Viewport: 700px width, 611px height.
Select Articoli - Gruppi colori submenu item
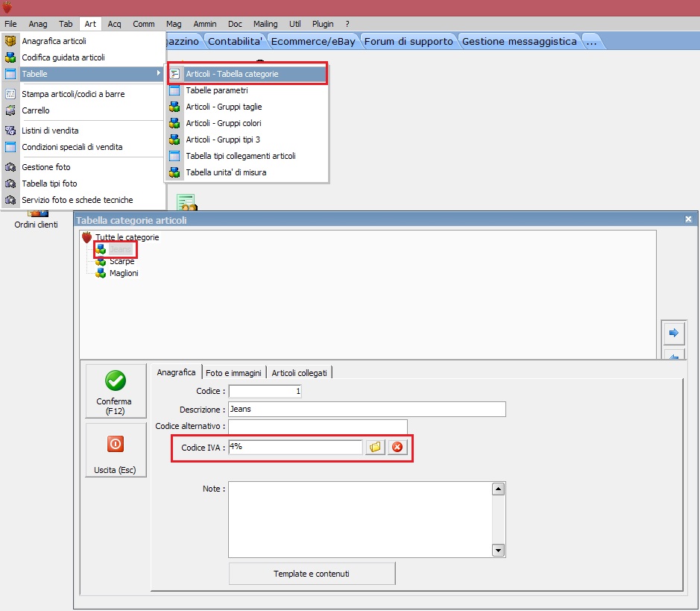point(247,123)
